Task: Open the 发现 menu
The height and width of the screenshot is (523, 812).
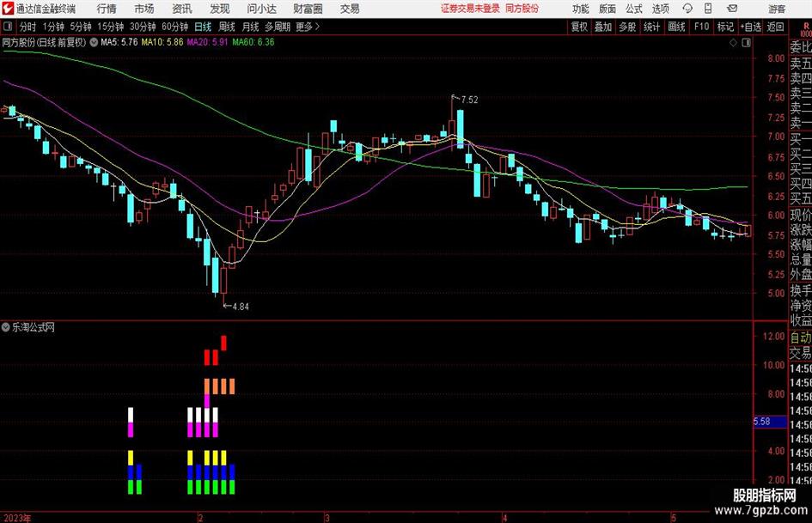Action: 220,9
